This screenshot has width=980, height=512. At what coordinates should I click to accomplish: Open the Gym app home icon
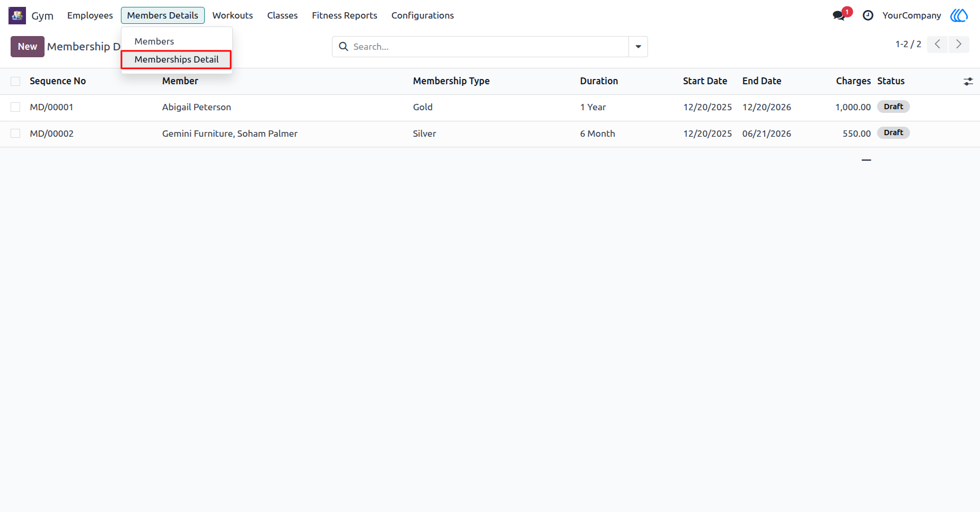(17, 15)
